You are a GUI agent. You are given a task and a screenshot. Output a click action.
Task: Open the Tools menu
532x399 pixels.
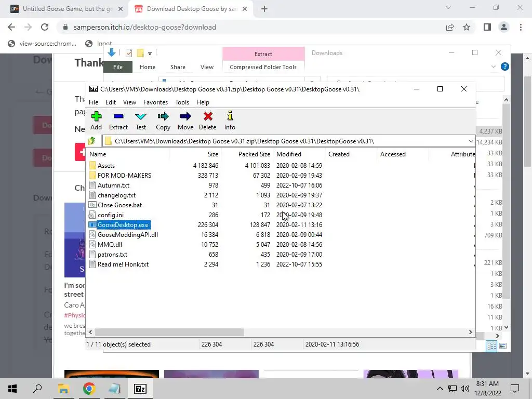(182, 102)
